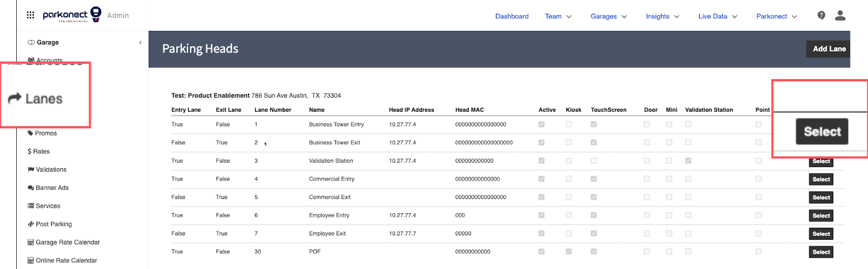Click the Services list icon

point(31,206)
